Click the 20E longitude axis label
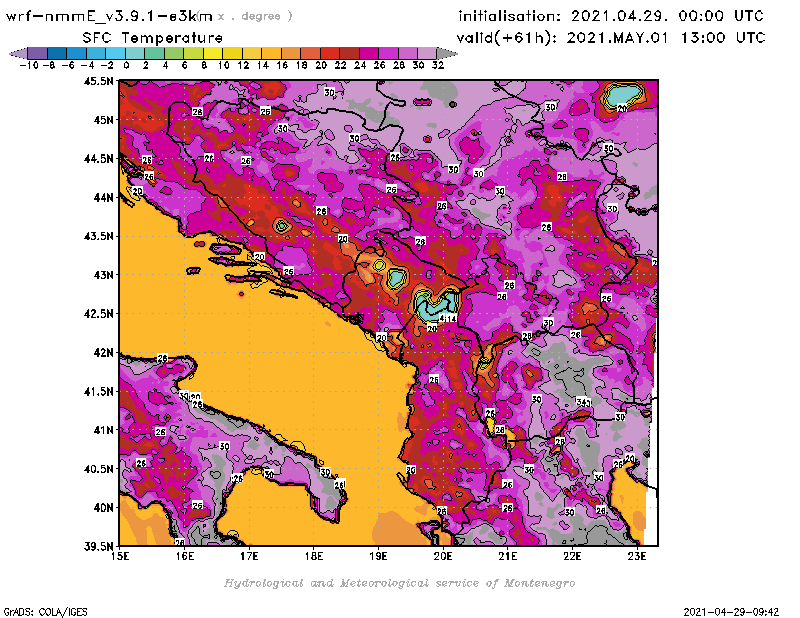Viewport: 800px width, 618px height. click(443, 556)
